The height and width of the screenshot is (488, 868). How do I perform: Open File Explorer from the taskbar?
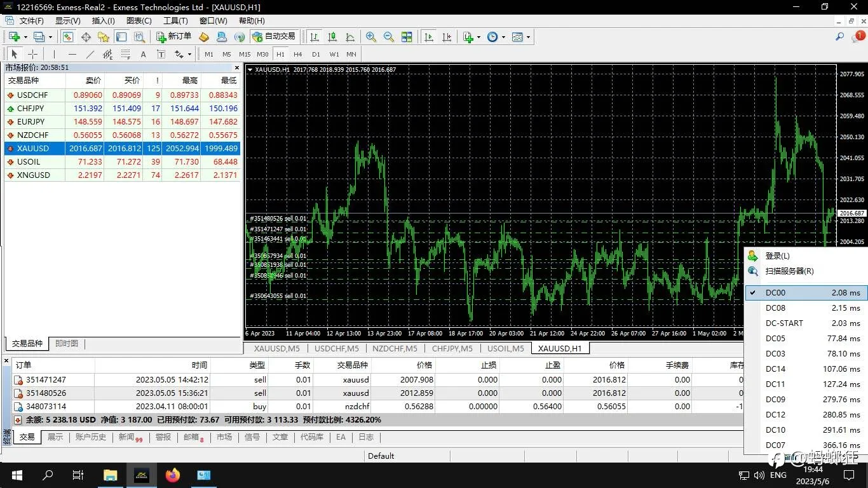pos(111,475)
